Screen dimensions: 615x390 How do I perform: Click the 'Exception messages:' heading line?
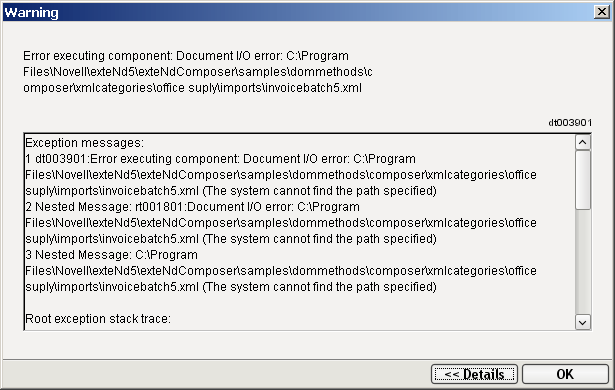point(84,143)
